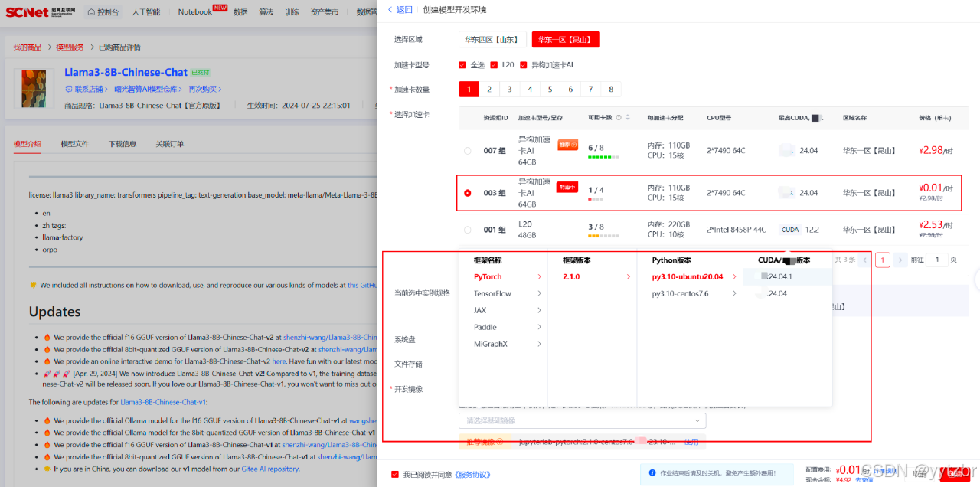980x487 pixels.
Task: Select region 华东一区【昆山】
Action: (x=566, y=39)
